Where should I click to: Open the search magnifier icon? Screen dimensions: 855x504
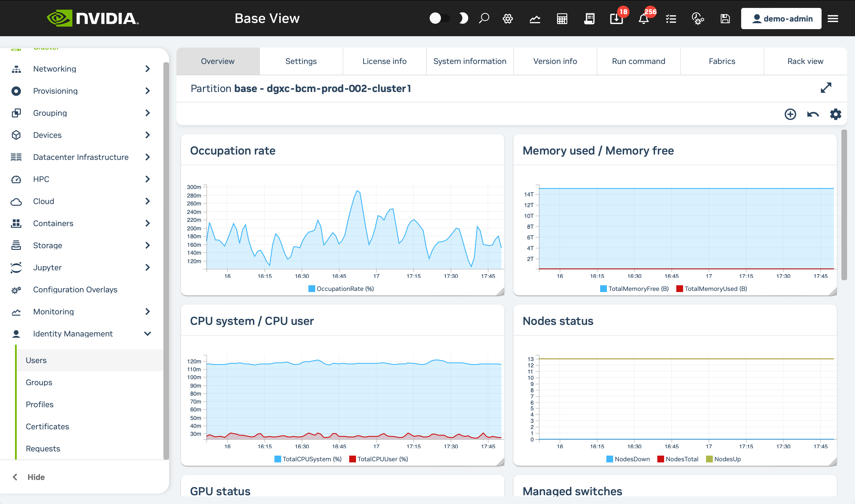click(484, 18)
